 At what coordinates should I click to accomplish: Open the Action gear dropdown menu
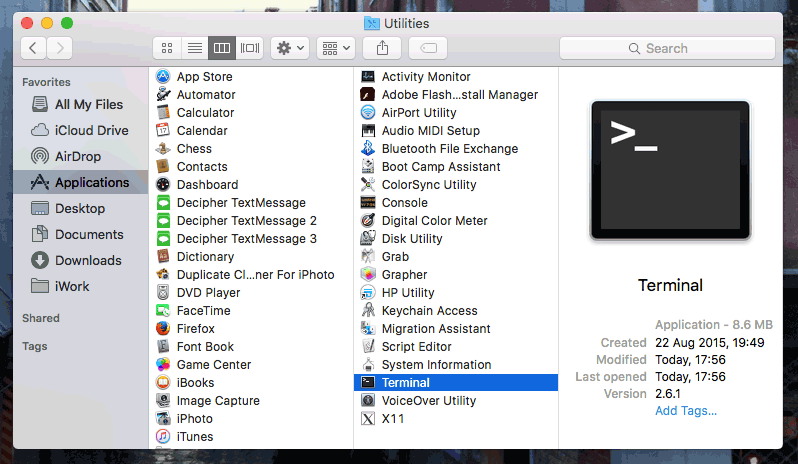[x=290, y=48]
